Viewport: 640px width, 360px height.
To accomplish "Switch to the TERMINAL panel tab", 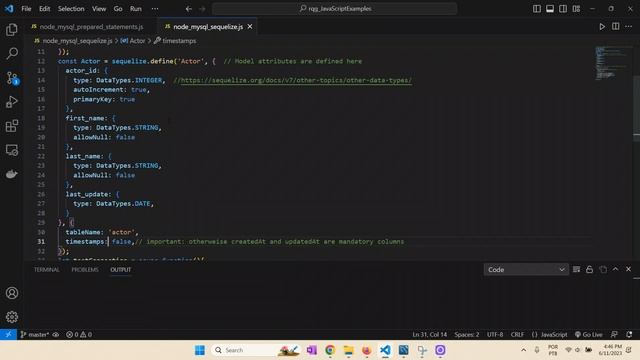I will [x=47, y=269].
